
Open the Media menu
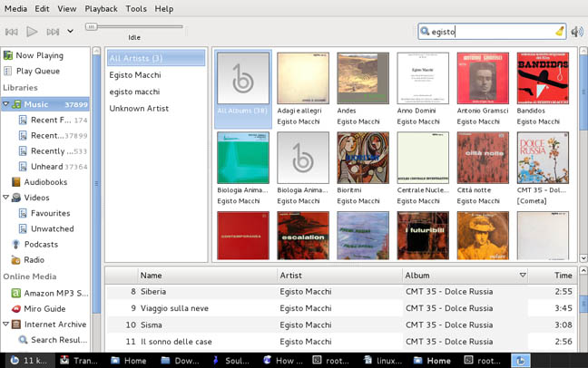(x=15, y=9)
